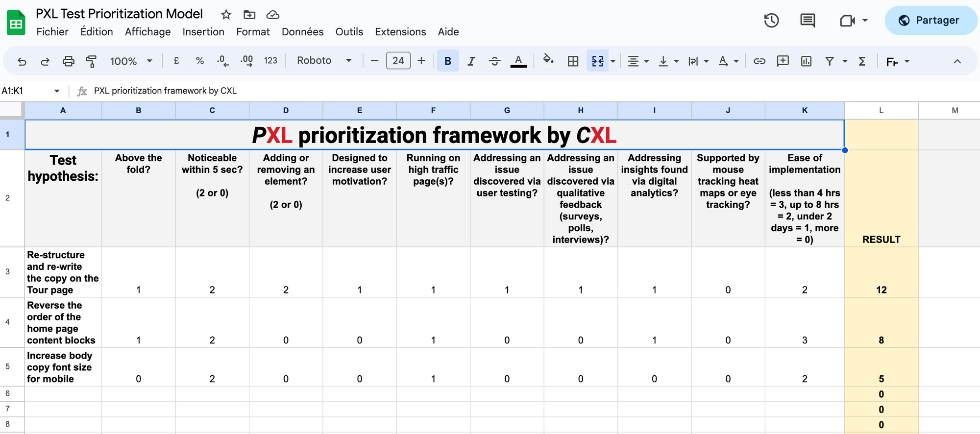Expand input tools dropdown arrow

907,61
